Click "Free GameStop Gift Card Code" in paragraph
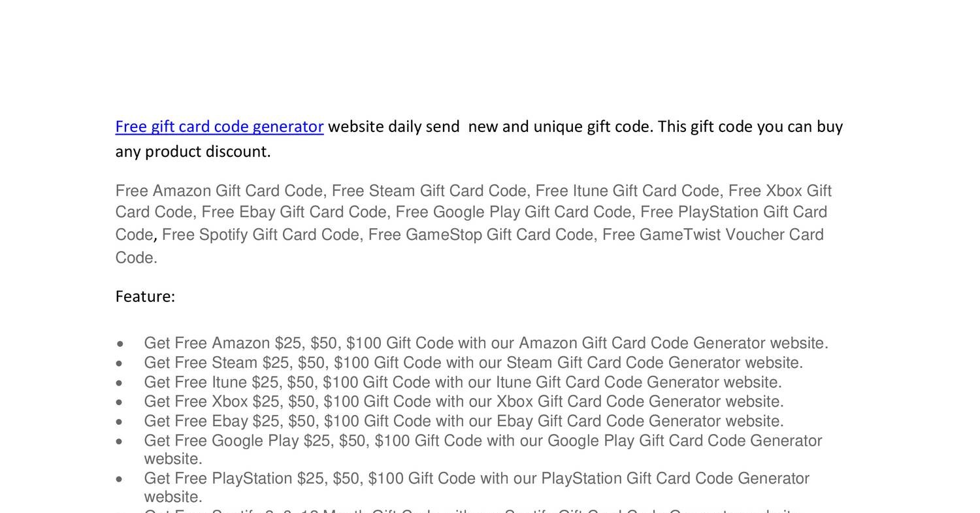The image size is (980, 513). (480, 235)
